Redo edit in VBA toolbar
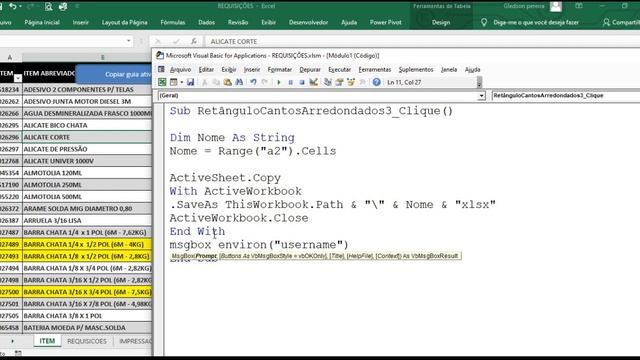This screenshot has width=640, height=360. (x=264, y=82)
